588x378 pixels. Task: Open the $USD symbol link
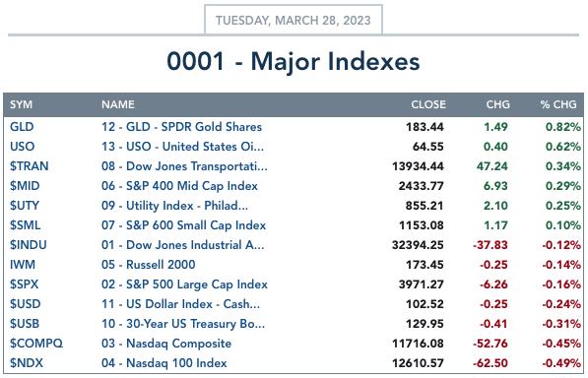pyautogui.click(x=26, y=304)
